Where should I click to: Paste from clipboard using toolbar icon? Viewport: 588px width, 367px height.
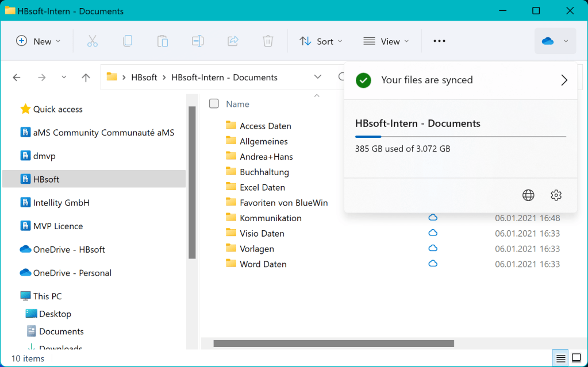click(x=162, y=41)
